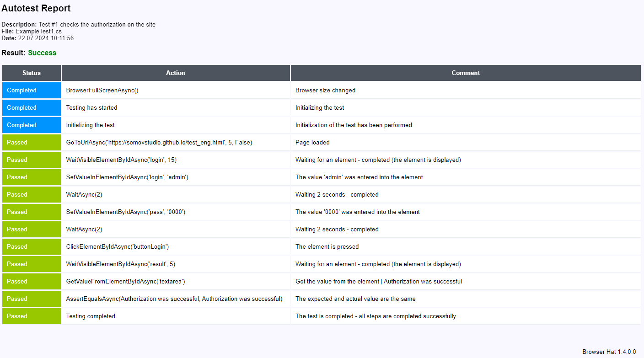Select the SetValueInElementByIdAsync('pass', '0000') action
The width and height of the screenshot is (644, 358).
[x=125, y=212]
